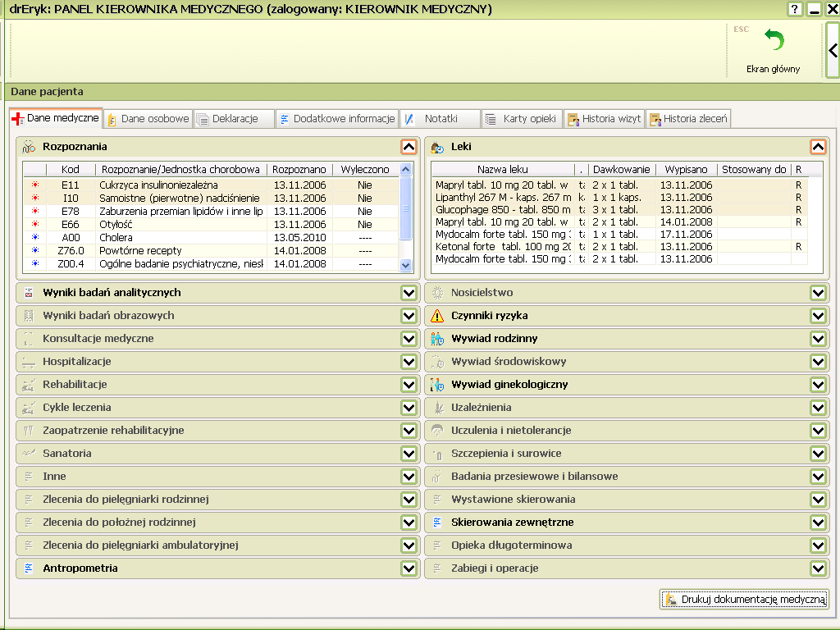840x630 pixels.
Task: Click the Antropometria blue list icon
Action: point(29,568)
